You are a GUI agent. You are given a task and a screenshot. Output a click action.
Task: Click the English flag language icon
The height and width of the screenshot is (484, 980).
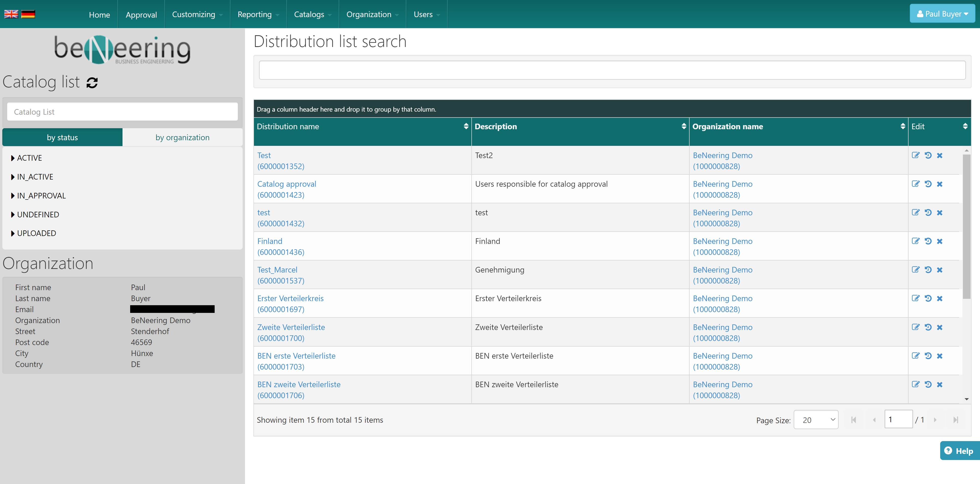point(11,14)
